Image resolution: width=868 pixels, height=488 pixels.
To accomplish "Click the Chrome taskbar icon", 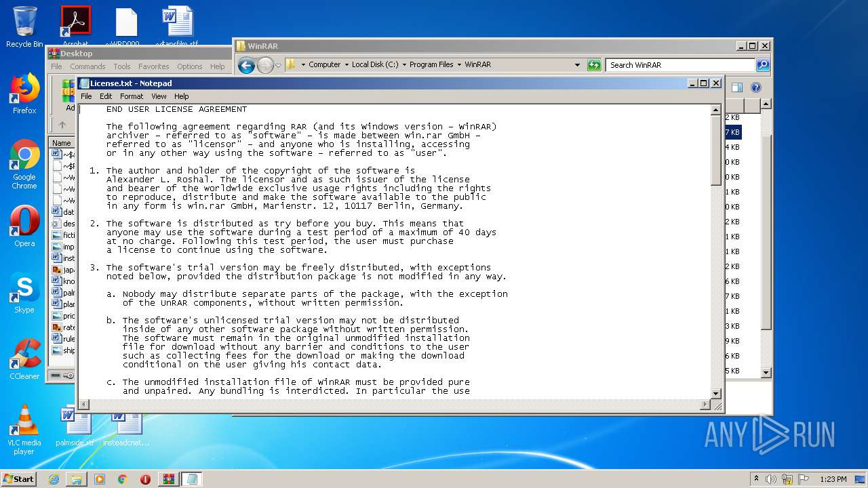I will [x=123, y=479].
